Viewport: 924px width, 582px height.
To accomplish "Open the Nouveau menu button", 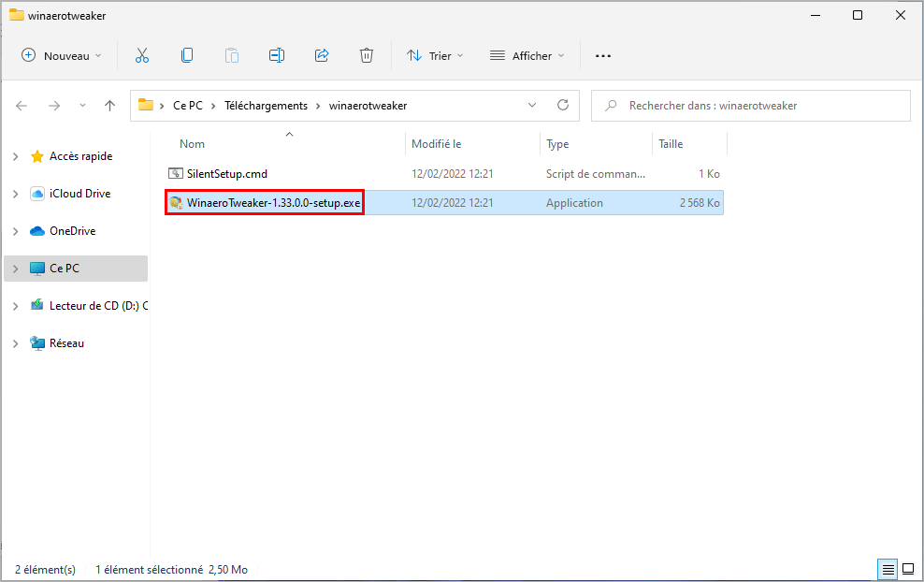I will click(x=62, y=56).
